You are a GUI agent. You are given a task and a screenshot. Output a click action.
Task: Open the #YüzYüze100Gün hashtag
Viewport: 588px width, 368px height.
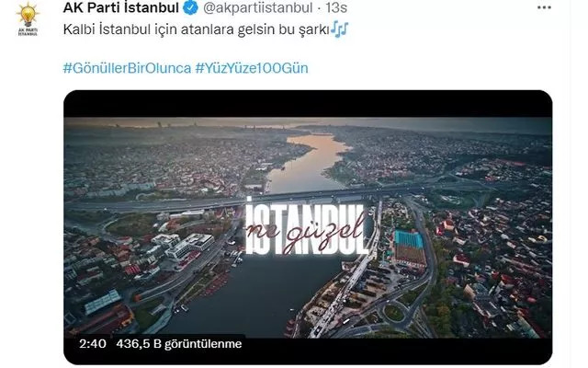pos(252,68)
